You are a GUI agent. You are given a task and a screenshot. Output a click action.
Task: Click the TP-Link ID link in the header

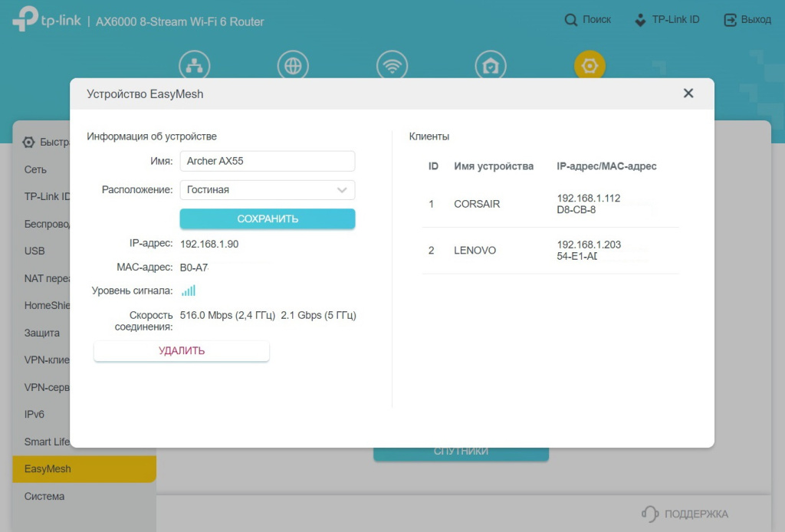point(675,19)
